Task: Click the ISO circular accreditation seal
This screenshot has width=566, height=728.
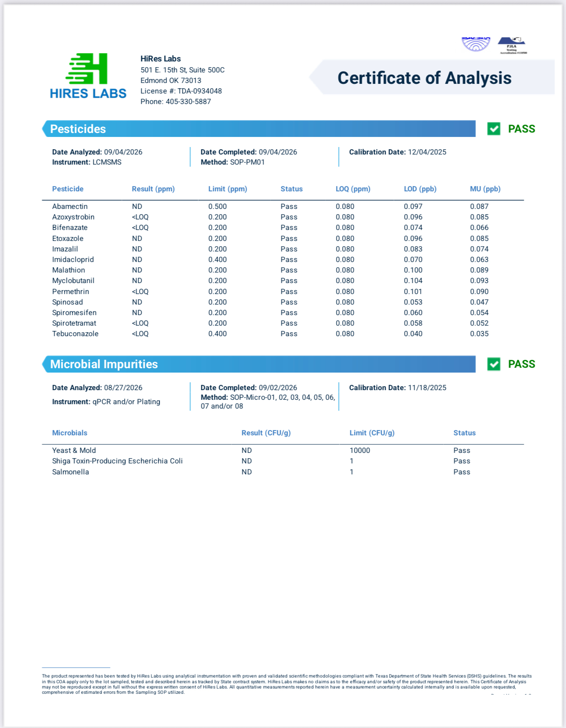Action: 476,44
